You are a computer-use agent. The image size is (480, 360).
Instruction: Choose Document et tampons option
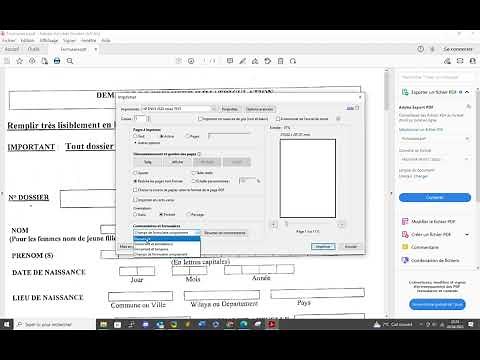[x=167, y=249]
